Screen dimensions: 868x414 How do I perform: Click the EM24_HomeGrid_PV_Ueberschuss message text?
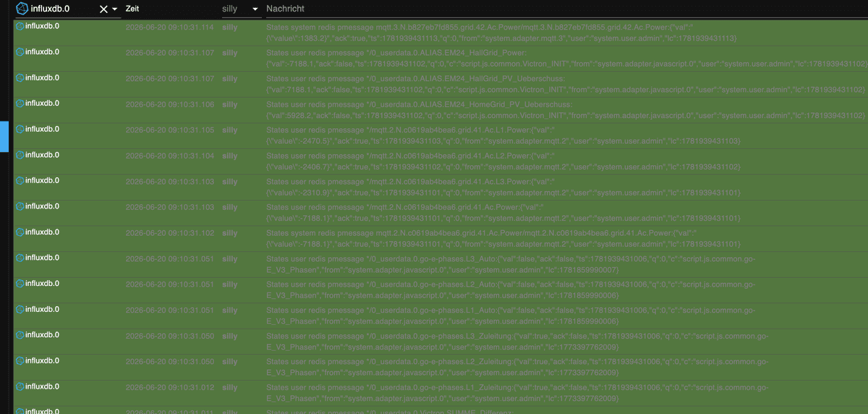coord(567,109)
